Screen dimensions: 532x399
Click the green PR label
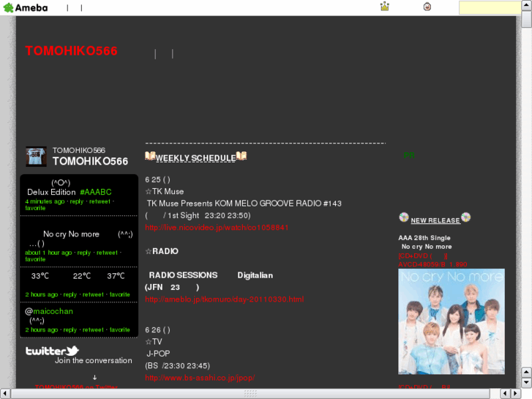(x=409, y=155)
